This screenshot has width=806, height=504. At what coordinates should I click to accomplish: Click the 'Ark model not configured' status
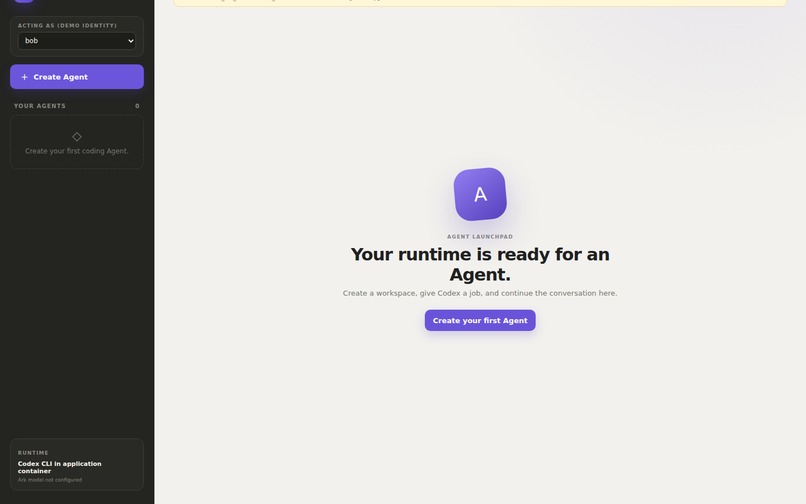coord(50,480)
